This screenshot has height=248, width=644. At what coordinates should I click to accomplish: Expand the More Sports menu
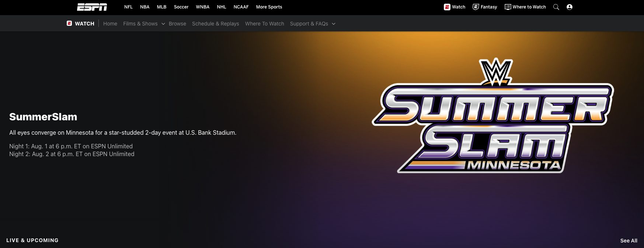[x=269, y=7]
